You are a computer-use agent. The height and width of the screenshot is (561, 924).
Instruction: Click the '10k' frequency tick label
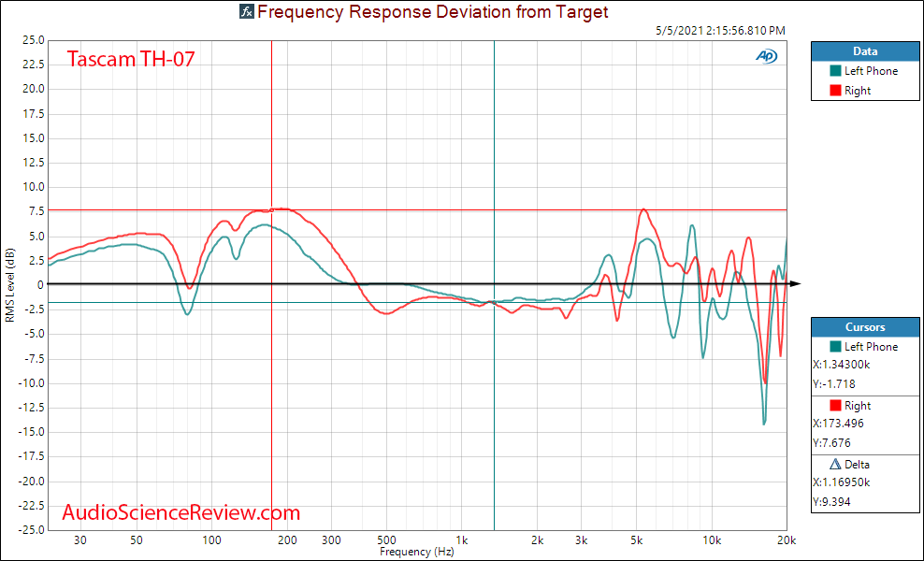point(712,539)
